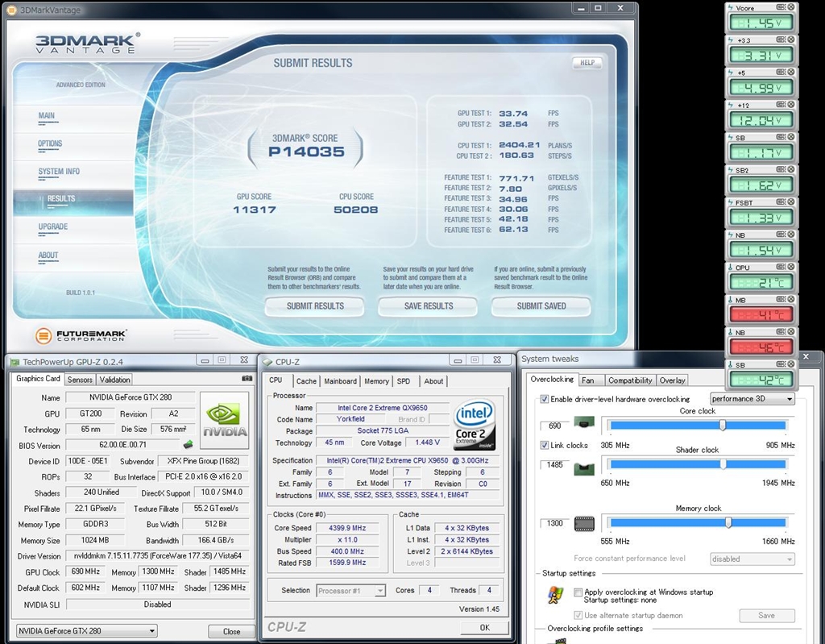Viewport: 825px width, 644px height.
Task: Click the NVIDIA logo in GPU-Z
Action: coord(224,420)
